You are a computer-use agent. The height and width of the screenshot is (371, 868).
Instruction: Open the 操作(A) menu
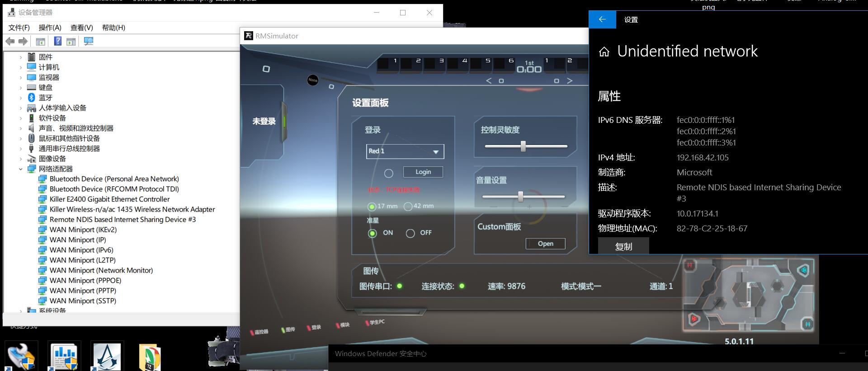(50, 28)
